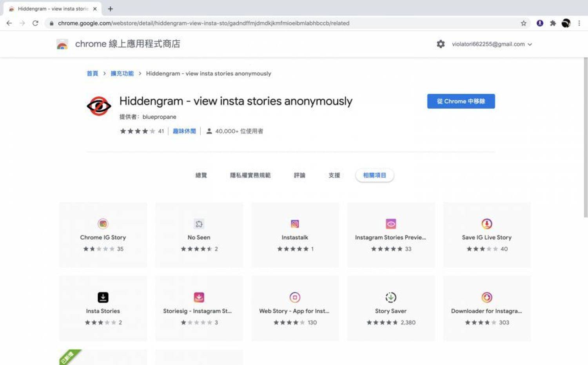Open the 評論 tab
The width and height of the screenshot is (588, 365).
point(299,175)
